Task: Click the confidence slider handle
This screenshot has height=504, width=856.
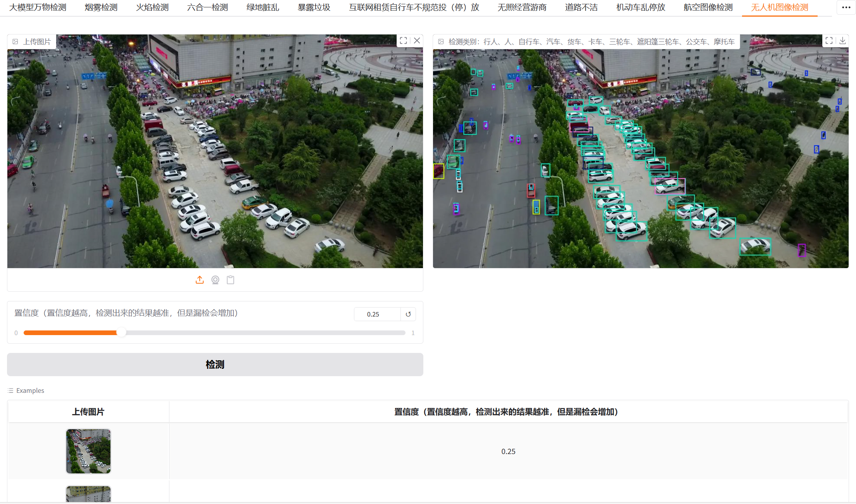Action: tap(121, 333)
